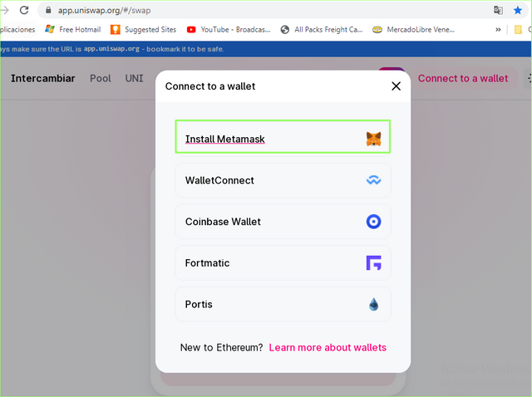Select the Install Metamask wallet option
The image size is (532, 397).
click(283, 137)
